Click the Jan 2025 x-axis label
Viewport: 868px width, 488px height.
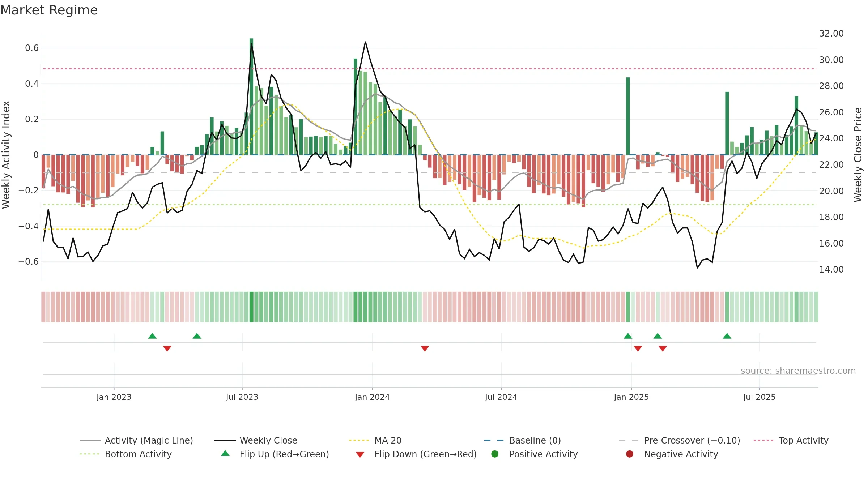(631, 397)
